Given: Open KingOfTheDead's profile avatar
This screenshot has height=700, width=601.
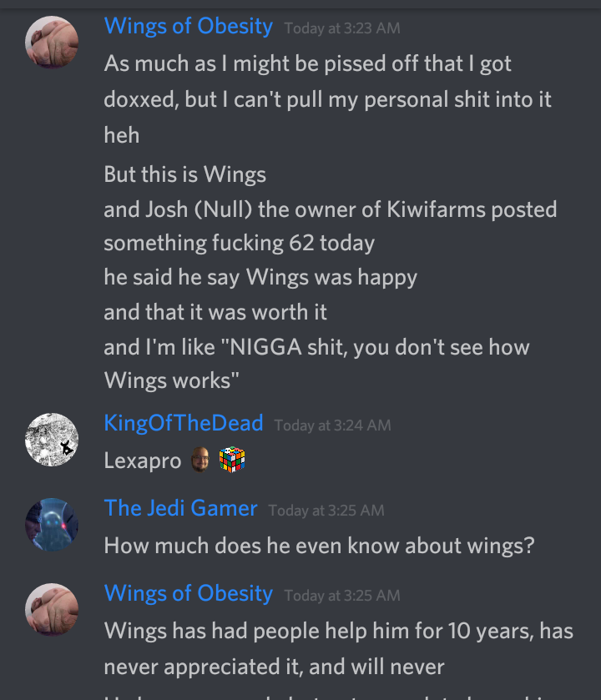Looking at the screenshot, I should click(52, 440).
